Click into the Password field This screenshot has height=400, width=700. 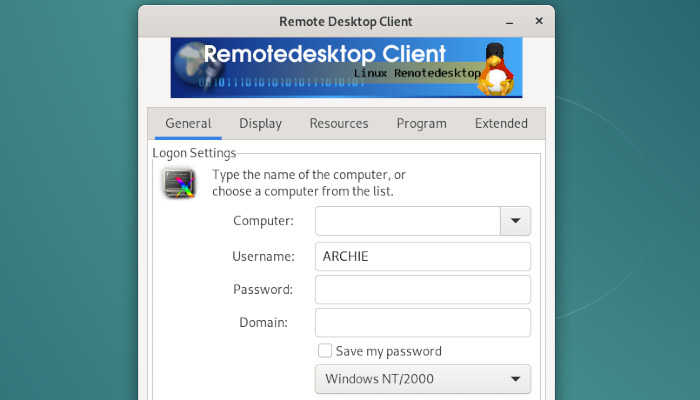[x=423, y=289]
